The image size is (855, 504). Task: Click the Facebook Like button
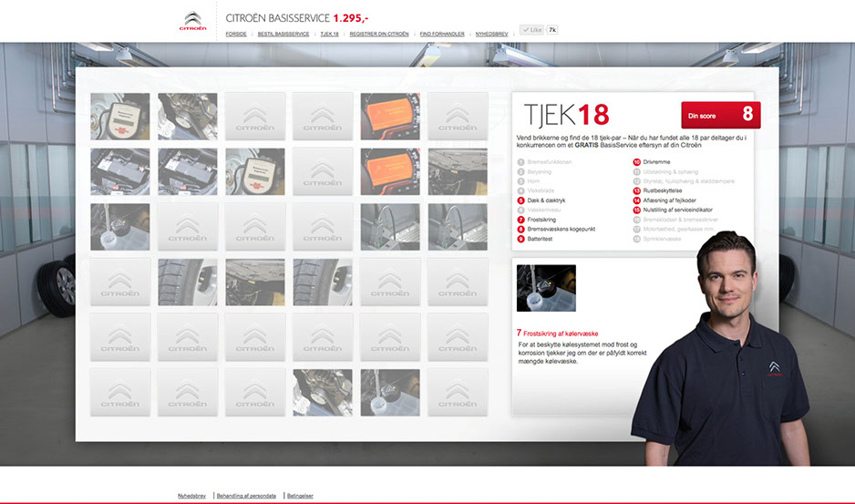click(x=531, y=30)
